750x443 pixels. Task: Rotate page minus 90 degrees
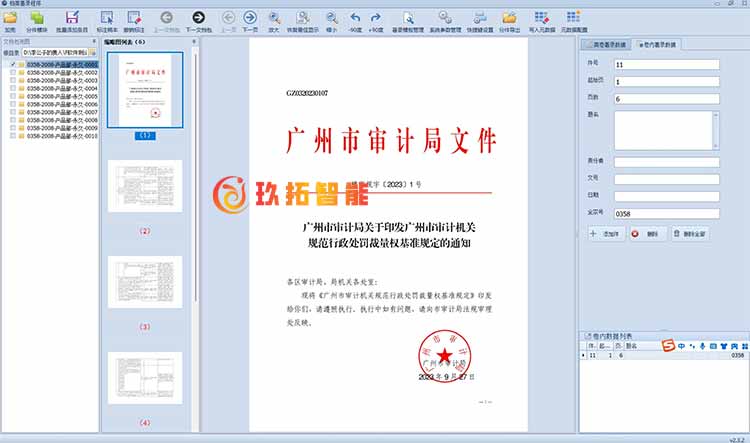tap(355, 18)
